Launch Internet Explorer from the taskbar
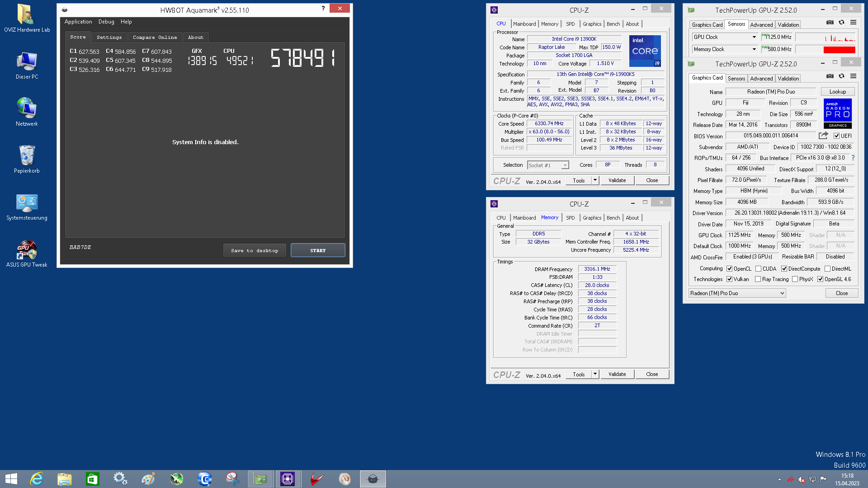 (x=37, y=479)
